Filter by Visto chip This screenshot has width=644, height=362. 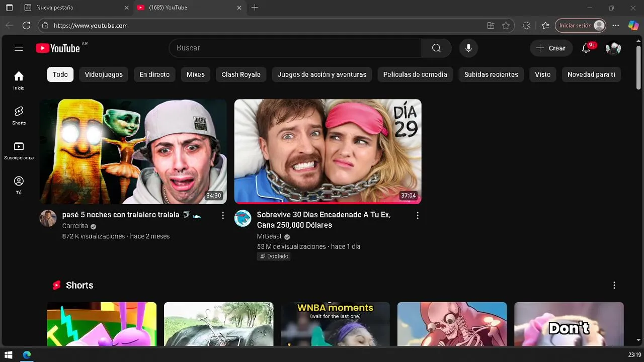(542, 74)
